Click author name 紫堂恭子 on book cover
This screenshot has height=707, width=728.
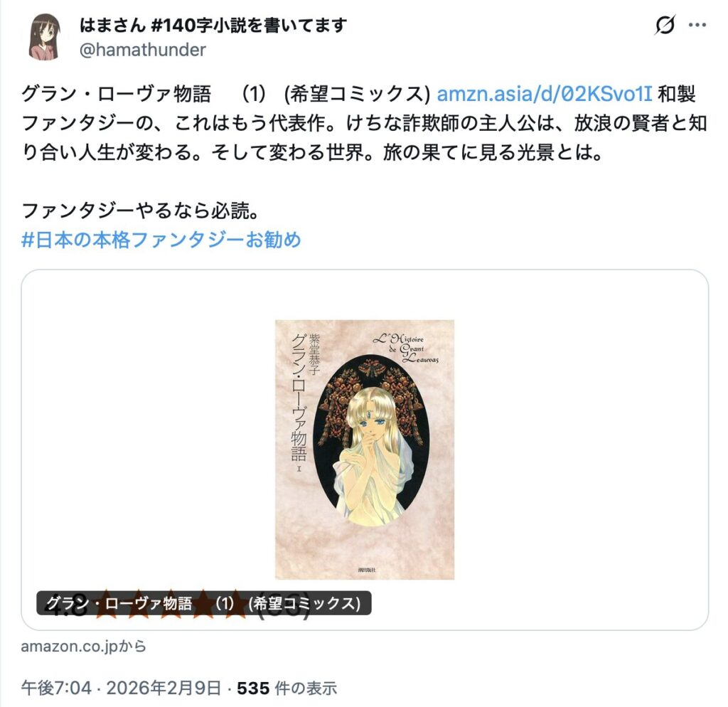click(314, 353)
